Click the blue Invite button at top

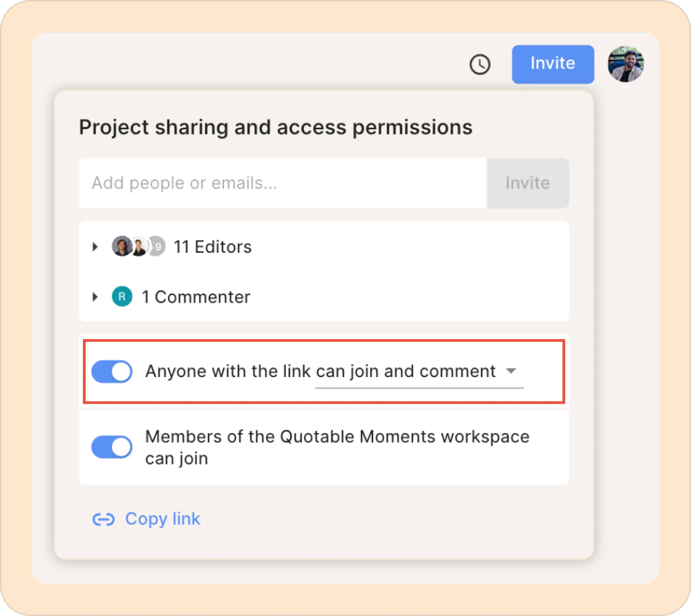click(553, 64)
